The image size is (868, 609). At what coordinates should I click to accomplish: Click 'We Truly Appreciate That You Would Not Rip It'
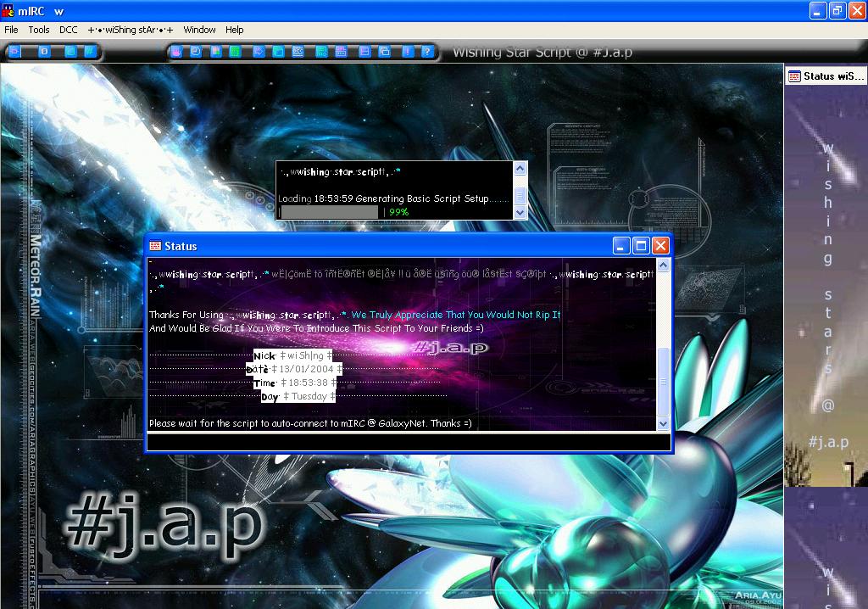pos(456,315)
